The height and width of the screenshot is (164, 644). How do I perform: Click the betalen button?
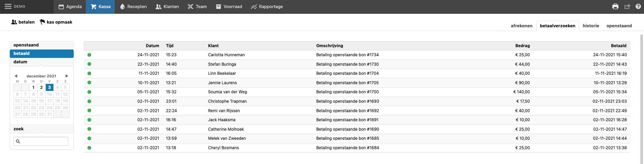coord(23,22)
